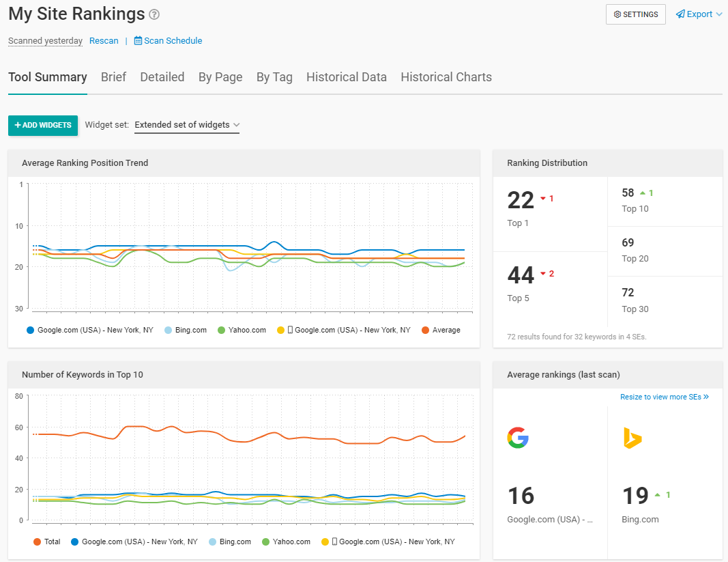Viewport: 728px width, 562px height.
Task: Open the By Page tab
Action: (220, 77)
